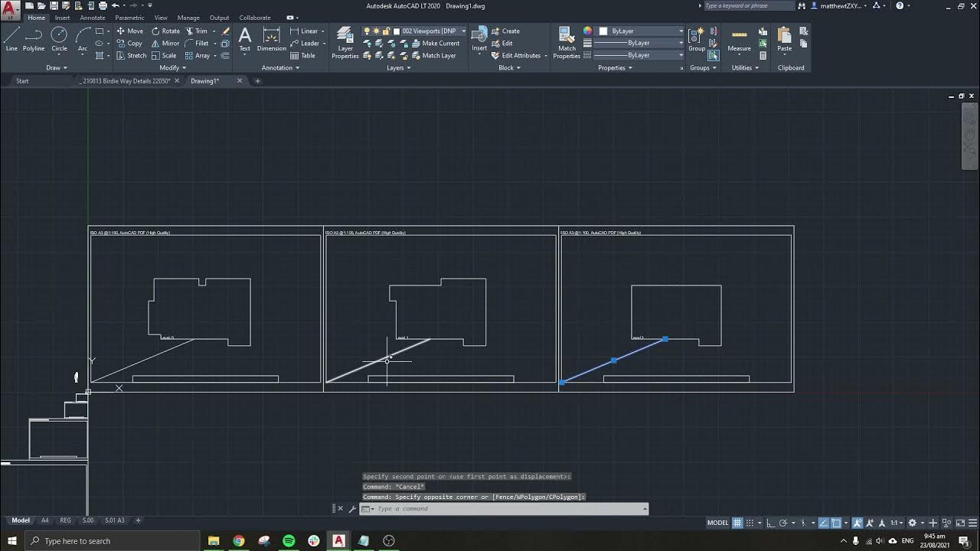This screenshot has height=551, width=980.
Task: Open the annotation scale 1:1 dropdown
Action: coord(895,523)
